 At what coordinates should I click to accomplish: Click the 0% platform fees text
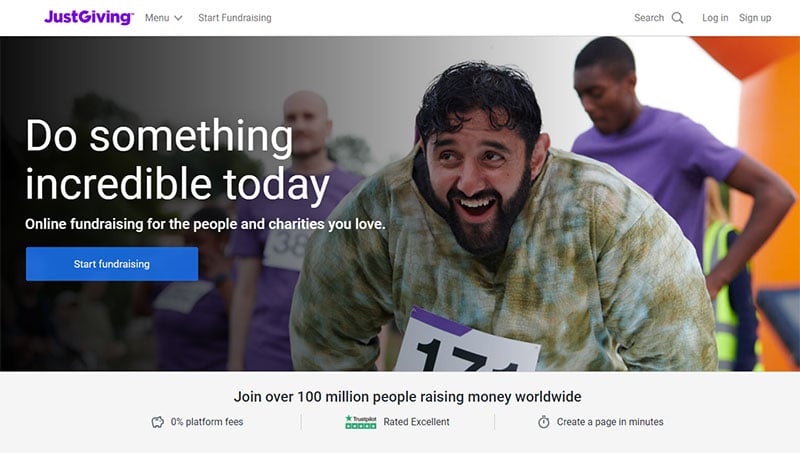tap(207, 422)
